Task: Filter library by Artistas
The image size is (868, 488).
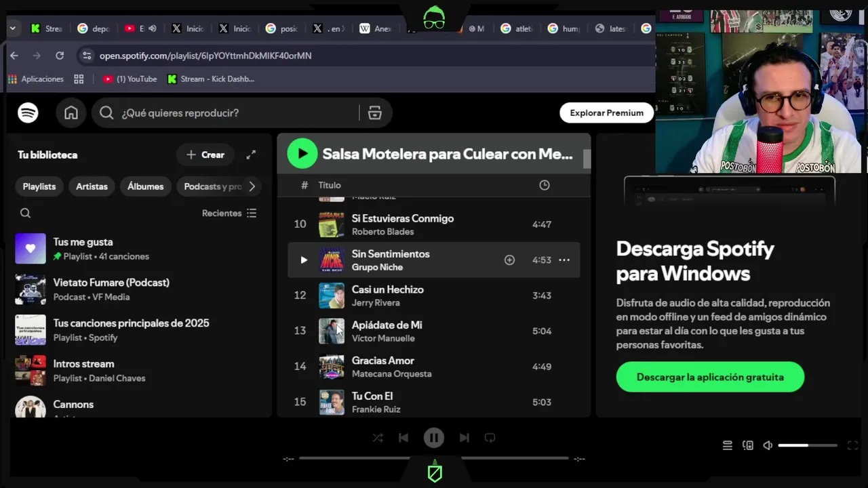Action: tap(92, 186)
